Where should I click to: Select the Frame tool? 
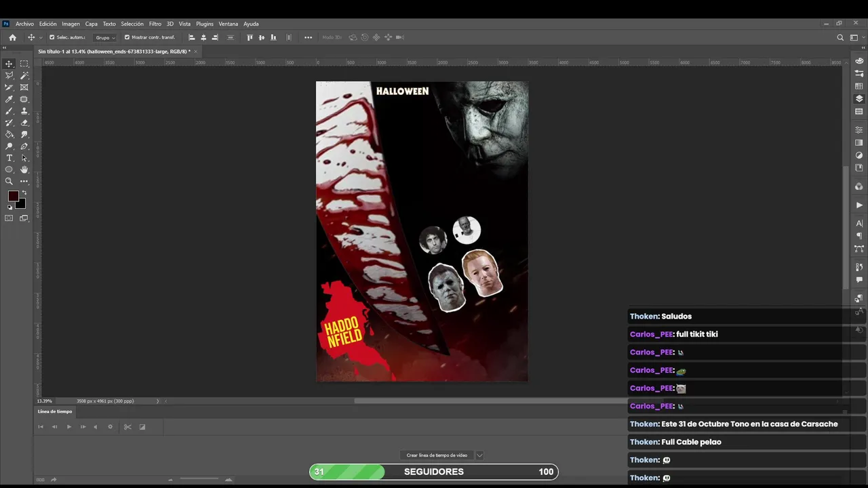click(x=24, y=87)
